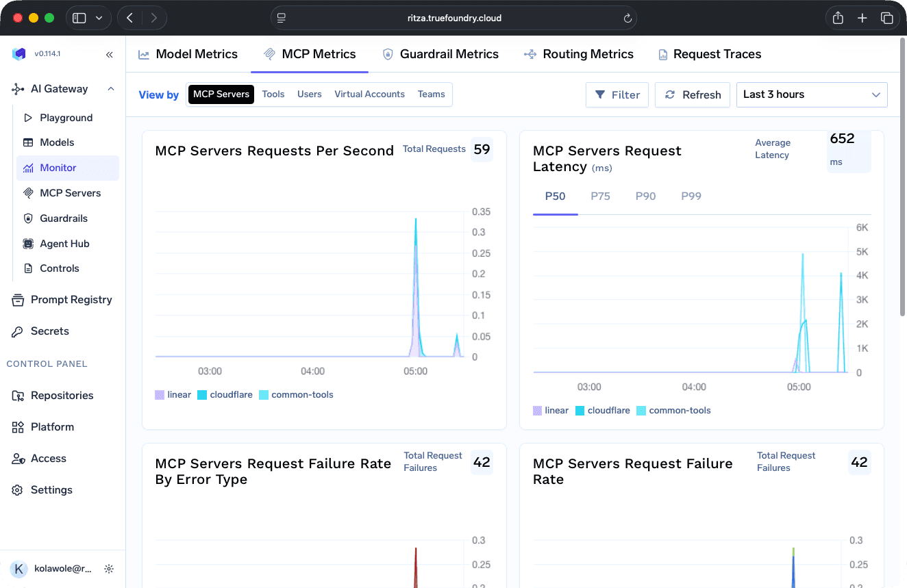The width and height of the screenshot is (907, 588).
Task: Click the Refresh button
Action: tap(692, 94)
